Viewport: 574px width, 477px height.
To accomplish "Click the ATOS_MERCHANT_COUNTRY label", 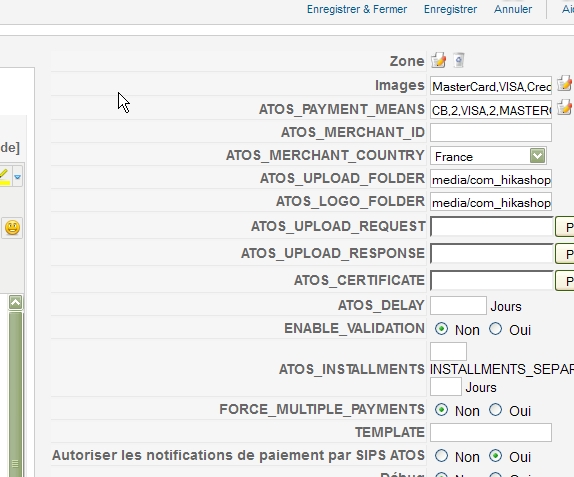I will click(325, 156).
